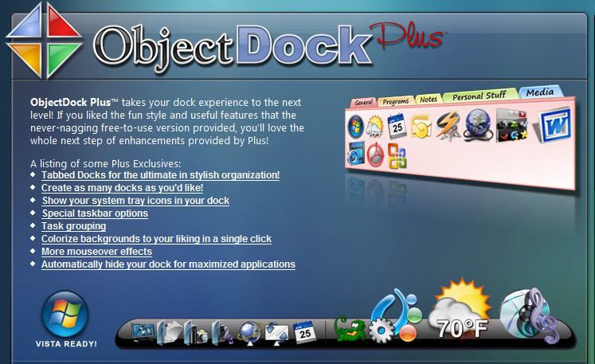Click the blue 'Dock' word in title
The image size is (595, 364).
point(303,45)
